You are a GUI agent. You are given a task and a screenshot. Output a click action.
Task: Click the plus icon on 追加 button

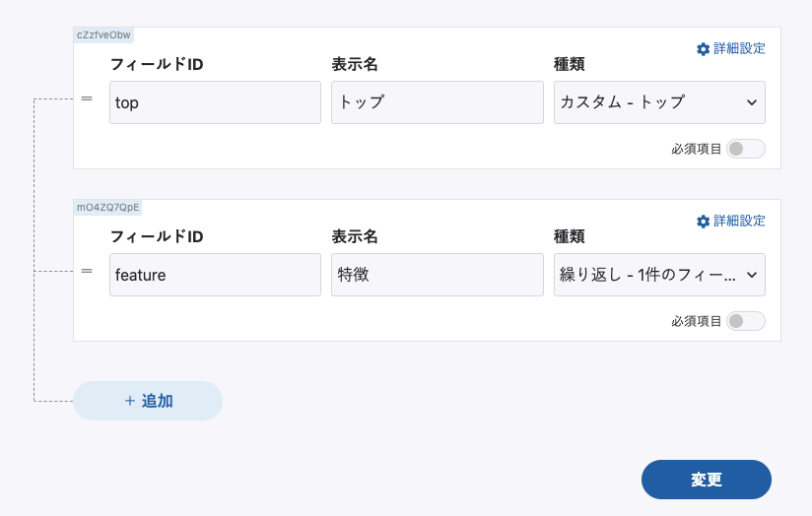(129, 401)
